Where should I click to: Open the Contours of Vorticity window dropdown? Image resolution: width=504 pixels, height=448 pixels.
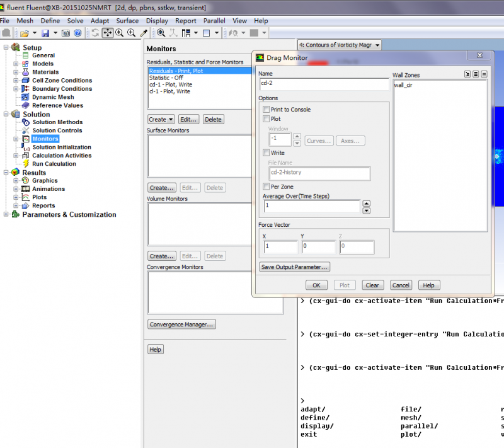click(x=378, y=45)
